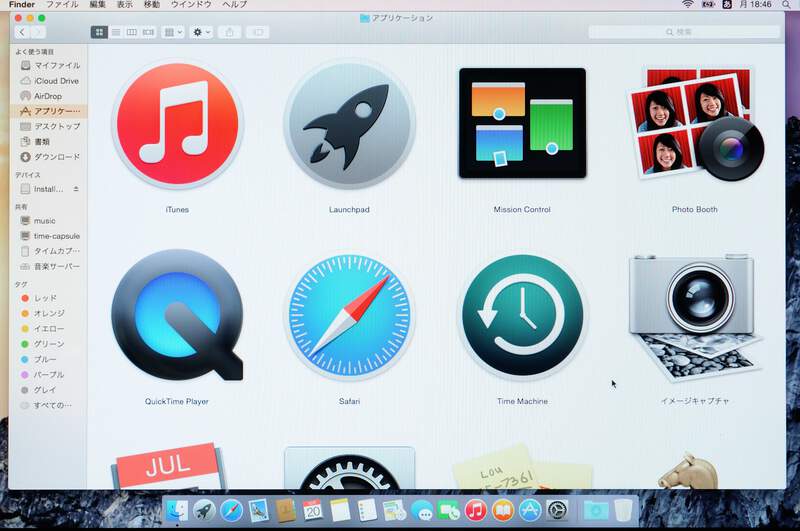800x531 pixels.
Task: Select the Safari compass icon in Finder window
Action: point(349,317)
